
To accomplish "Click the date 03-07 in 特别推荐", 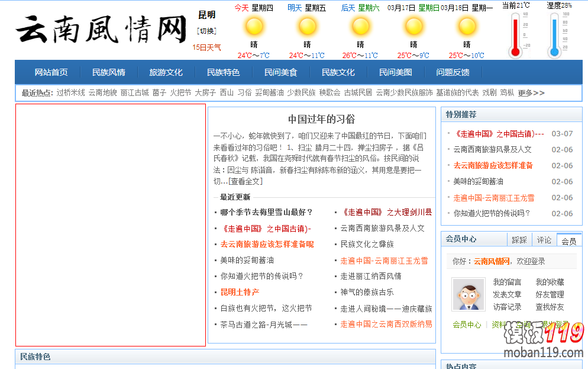I will click(562, 134).
